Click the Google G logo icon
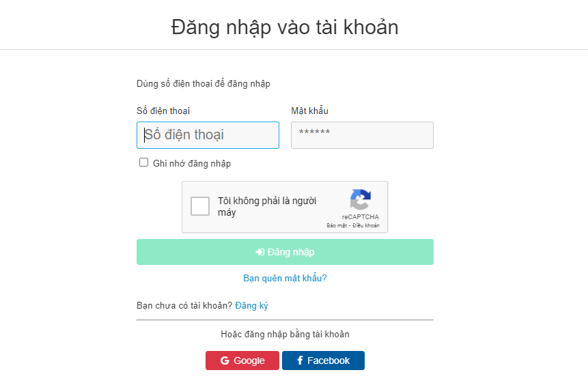 [x=225, y=361]
